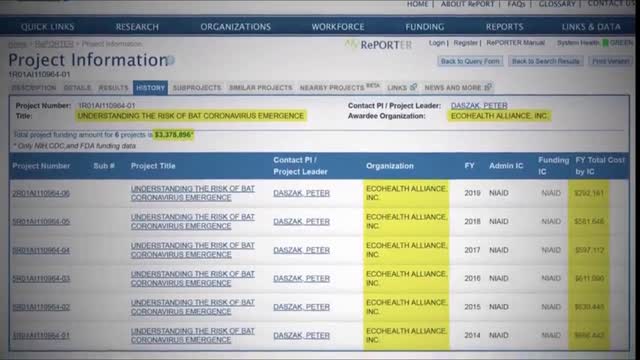Open project 2R01AI110964-06 link
The width and height of the screenshot is (640, 360).
click(x=41, y=193)
